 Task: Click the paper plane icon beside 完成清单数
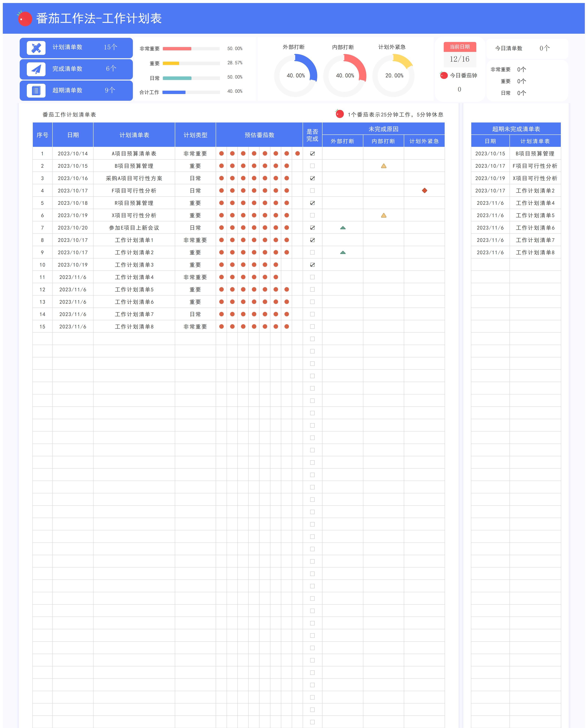(x=36, y=69)
